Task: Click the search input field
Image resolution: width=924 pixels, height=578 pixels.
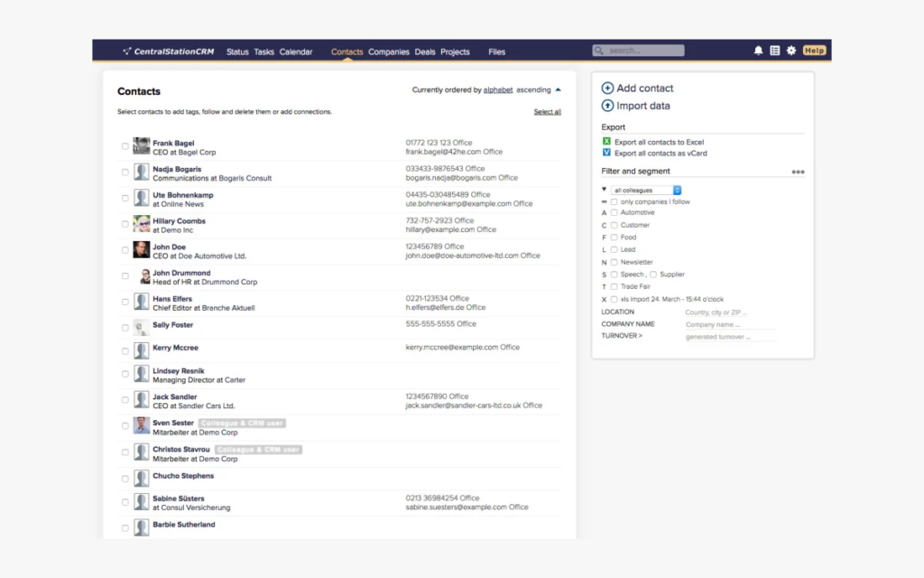Action: 638,51
